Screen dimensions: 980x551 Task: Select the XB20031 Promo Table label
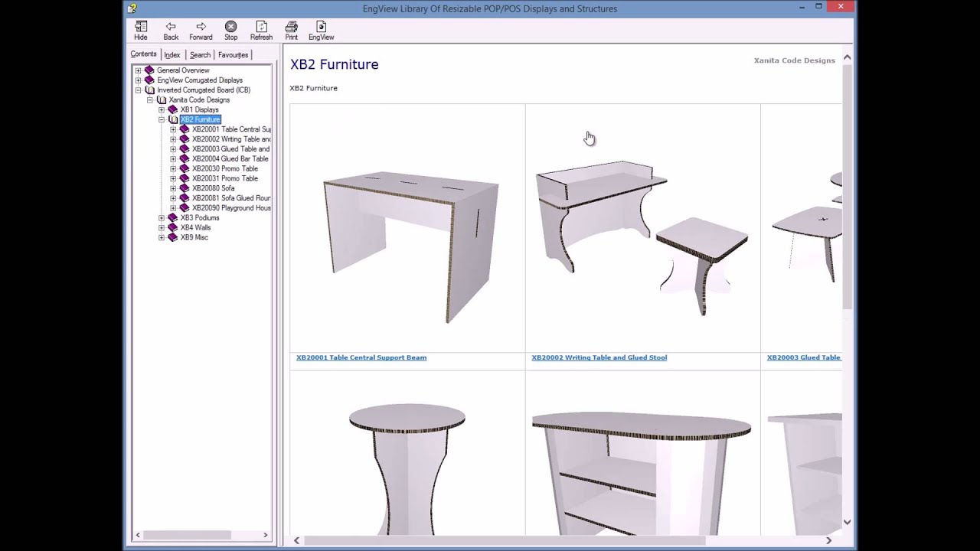point(225,178)
